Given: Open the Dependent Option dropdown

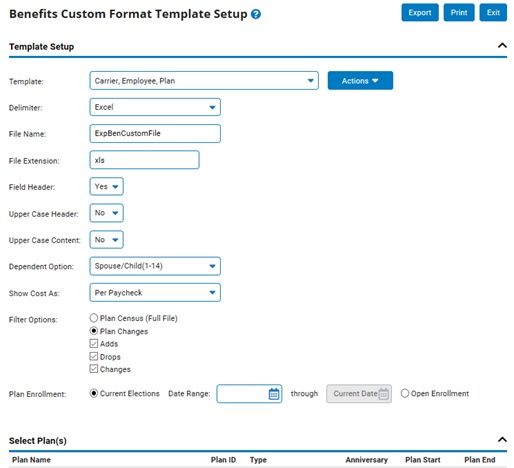Looking at the screenshot, I should [155, 266].
